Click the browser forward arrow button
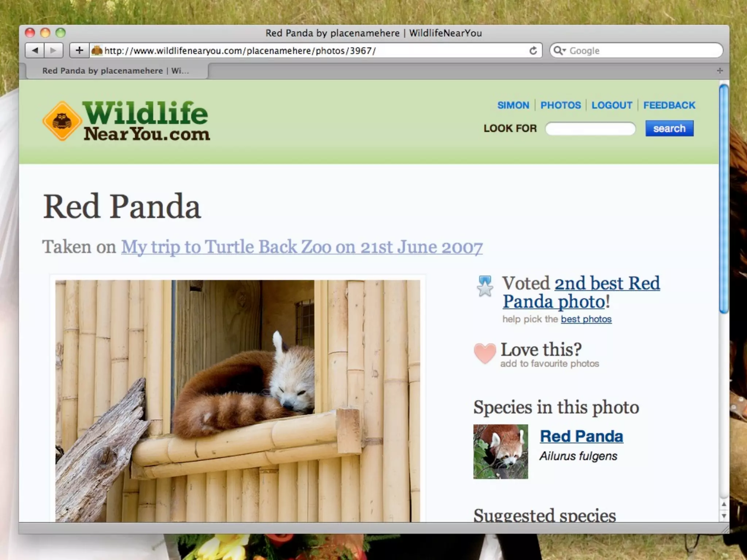Screen dimensions: 747x560 pyautogui.click(x=53, y=50)
